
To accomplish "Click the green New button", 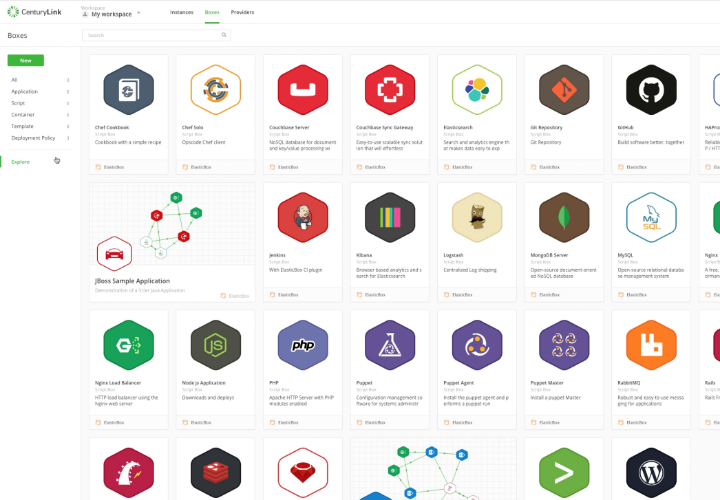I will (26, 60).
